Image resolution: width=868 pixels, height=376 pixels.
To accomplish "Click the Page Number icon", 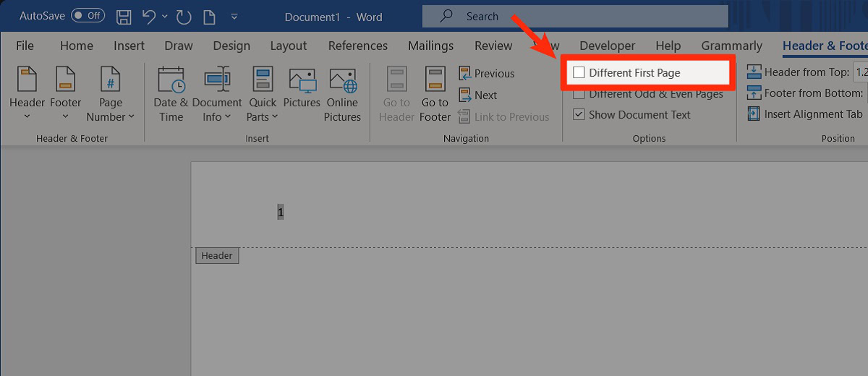I will (x=110, y=79).
